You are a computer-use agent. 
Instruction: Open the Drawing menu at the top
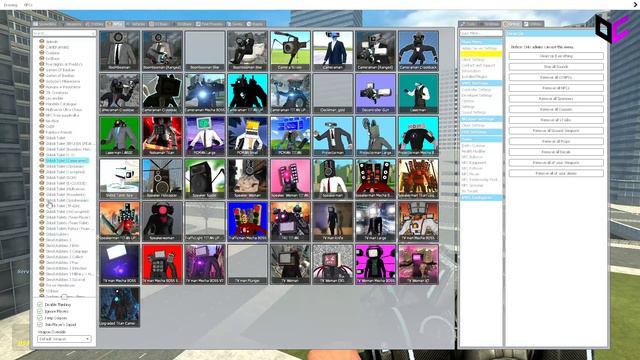(11, 5)
